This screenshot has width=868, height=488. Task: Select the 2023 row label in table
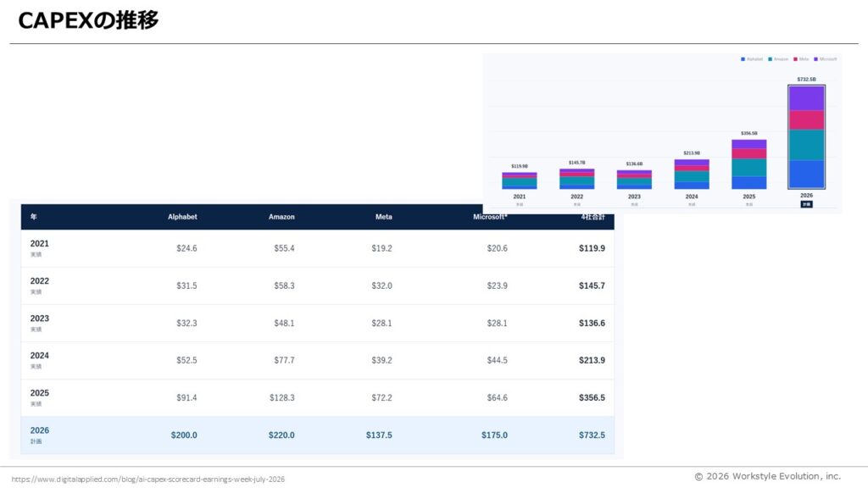pyautogui.click(x=39, y=319)
